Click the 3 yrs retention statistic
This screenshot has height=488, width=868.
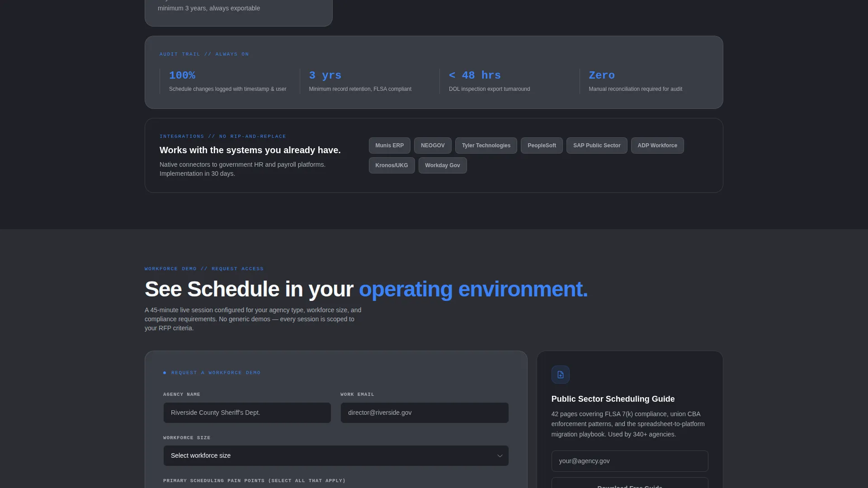[325, 75]
